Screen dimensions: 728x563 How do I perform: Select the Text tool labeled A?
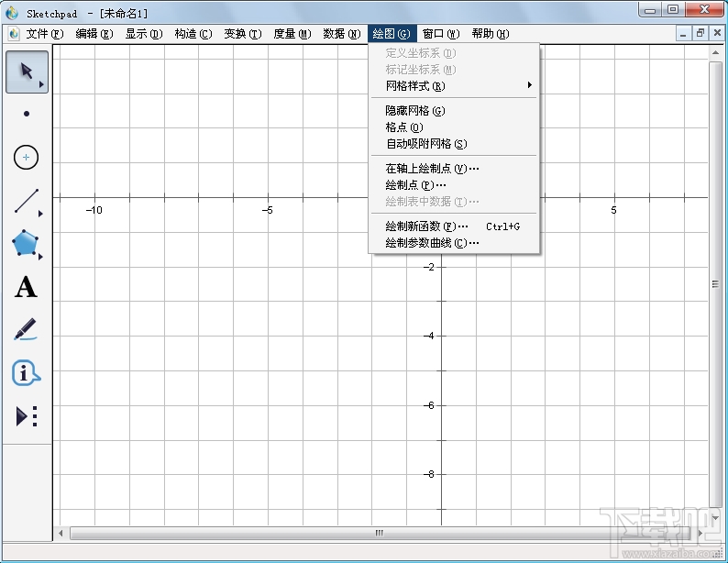coord(26,287)
